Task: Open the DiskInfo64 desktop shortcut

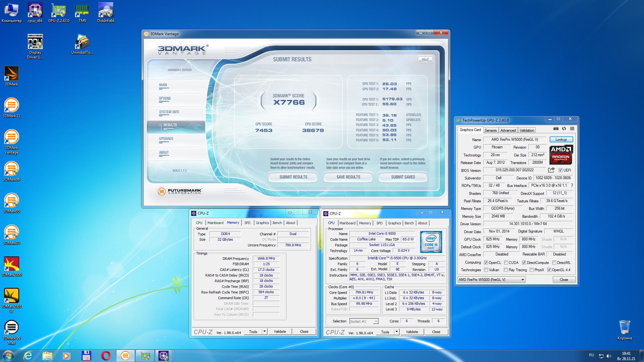Action: 106,13
